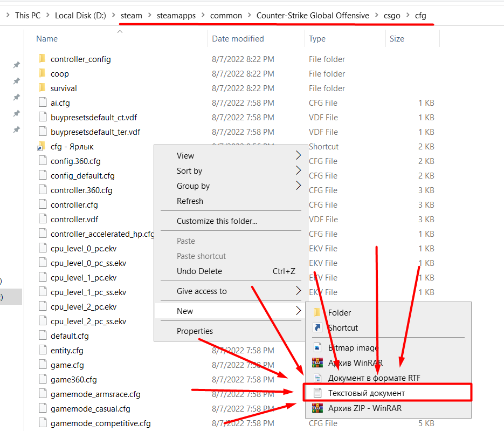The width and height of the screenshot is (504, 431).
Task: Open chevron after csgo in address bar
Action: click(408, 15)
